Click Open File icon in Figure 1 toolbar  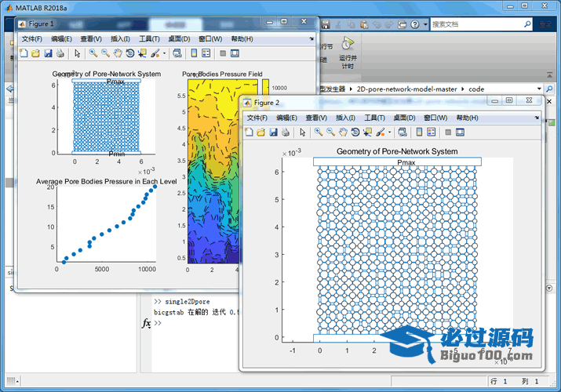click(35, 53)
